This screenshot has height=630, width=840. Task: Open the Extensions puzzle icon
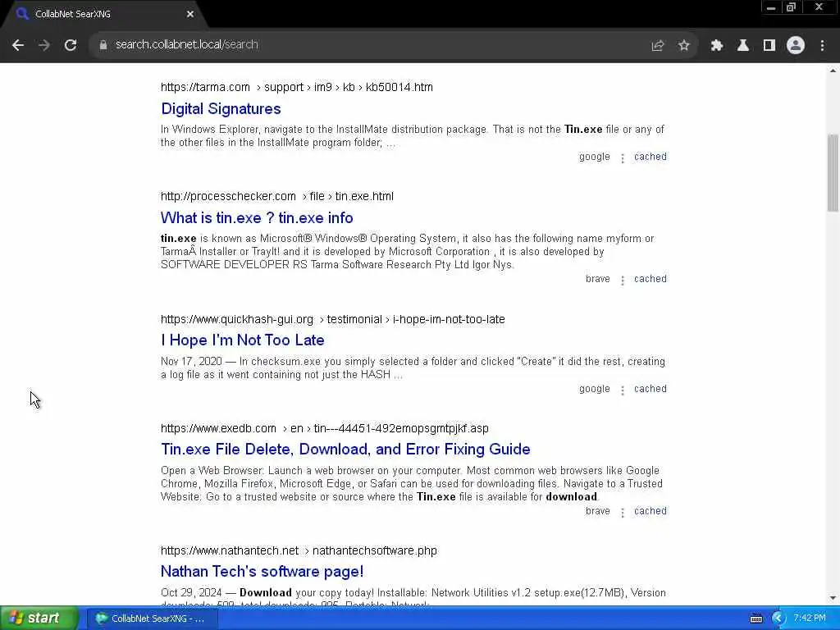point(716,46)
